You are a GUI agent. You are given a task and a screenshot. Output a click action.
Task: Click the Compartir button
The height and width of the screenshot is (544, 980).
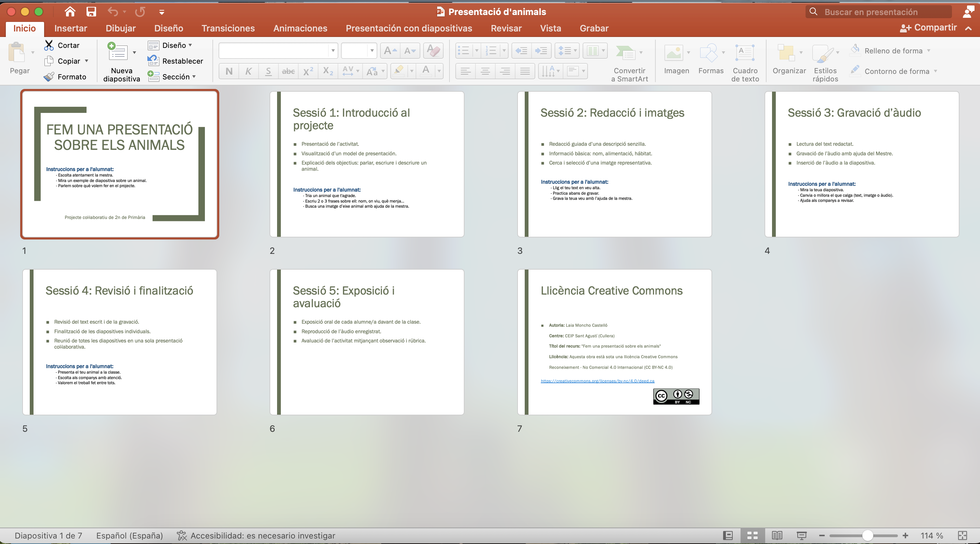[x=928, y=28]
